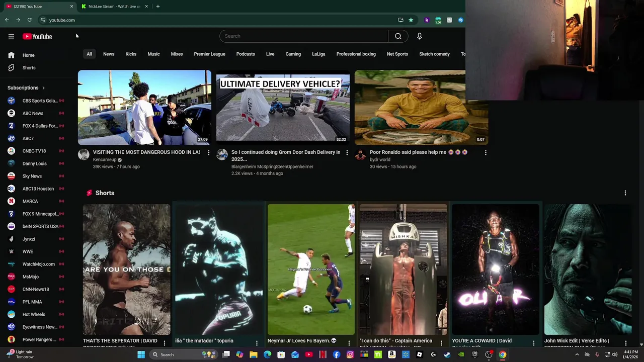Open Amazon from the taskbar
This screenshot has height=362, width=644.
[x=392, y=354]
